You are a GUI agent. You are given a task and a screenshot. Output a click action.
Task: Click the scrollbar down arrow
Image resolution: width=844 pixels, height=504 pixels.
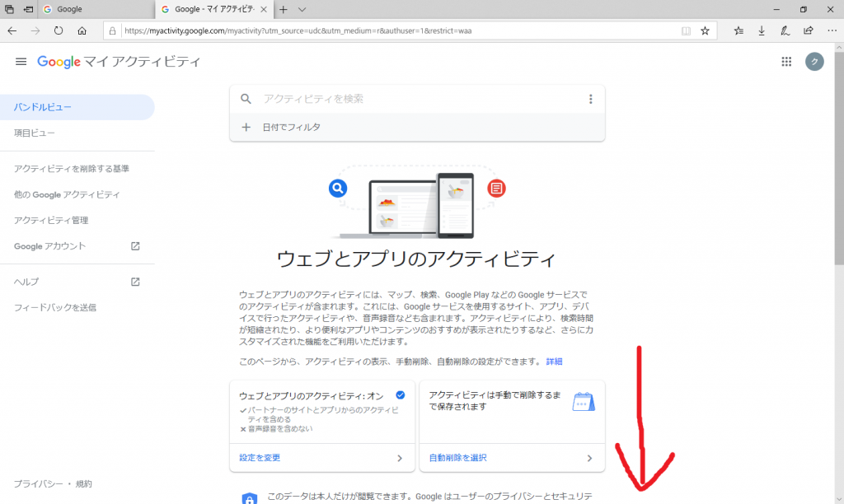coord(839,498)
